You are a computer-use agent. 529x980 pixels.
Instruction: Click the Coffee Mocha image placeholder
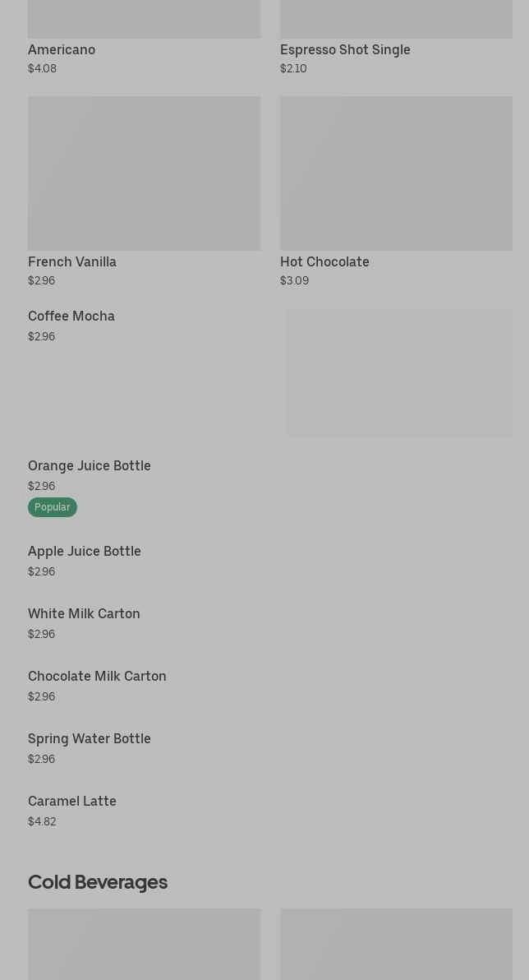click(x=399, y=372)
